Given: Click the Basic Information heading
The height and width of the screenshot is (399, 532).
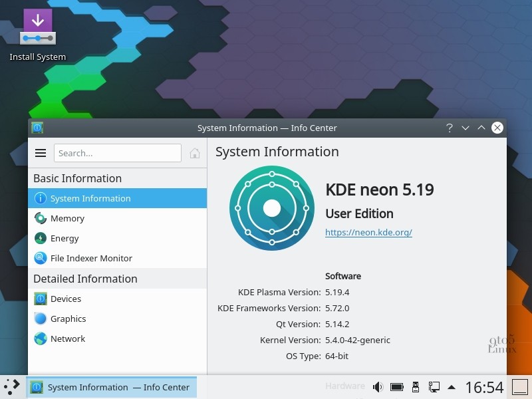Looking at the screenshot, I should [x=77, y=178].
